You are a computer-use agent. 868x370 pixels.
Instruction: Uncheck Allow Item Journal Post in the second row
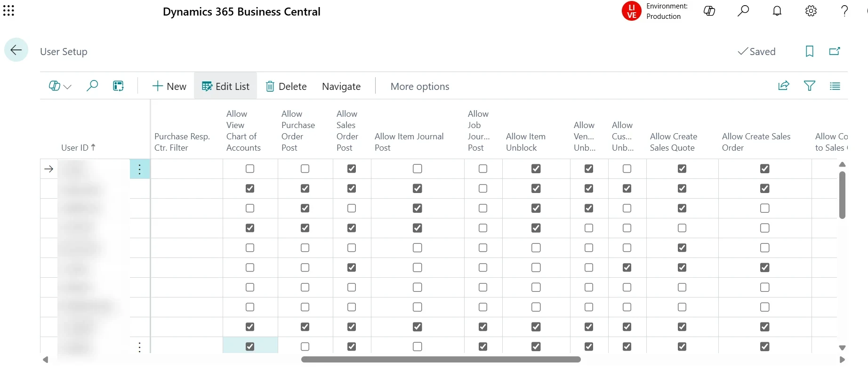click(x=418, y=188)
